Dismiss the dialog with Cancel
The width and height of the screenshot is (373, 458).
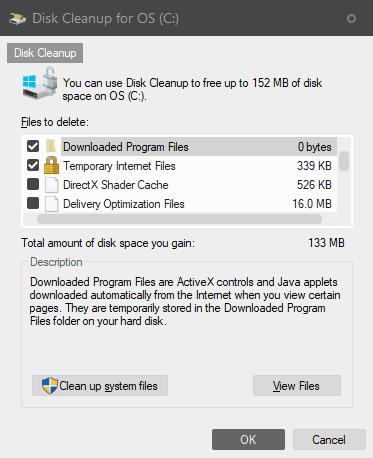click(x=329, y=440)
